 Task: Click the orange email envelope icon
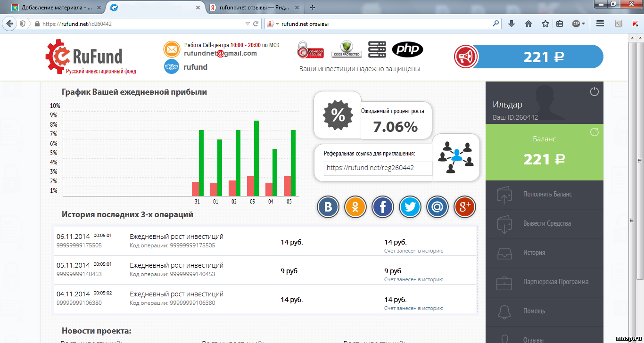pos(172,49)
